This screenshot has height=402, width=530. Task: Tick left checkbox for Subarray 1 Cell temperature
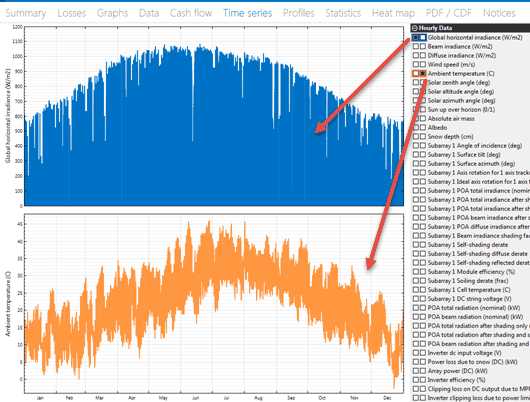coord(416,290)
